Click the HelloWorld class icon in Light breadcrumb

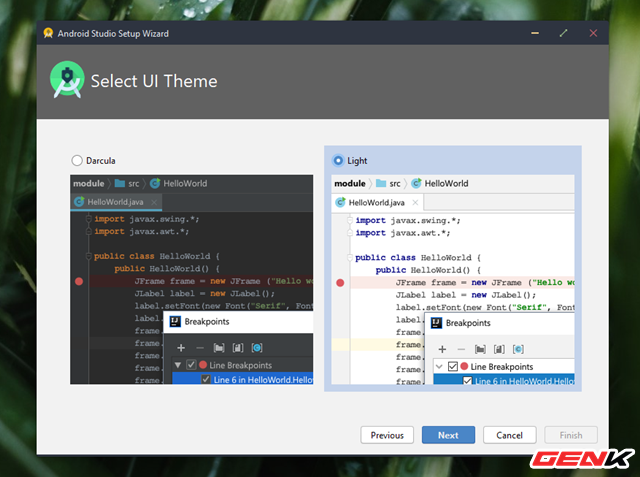click(x=416, y=184)
